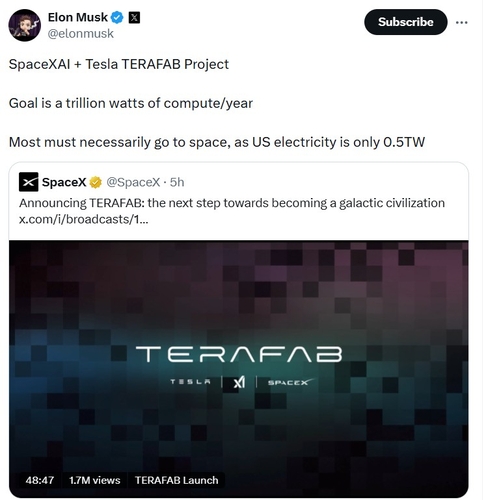Open the @elonmusk handle link
Screen dimensions: 499x500
pos(80,34)
